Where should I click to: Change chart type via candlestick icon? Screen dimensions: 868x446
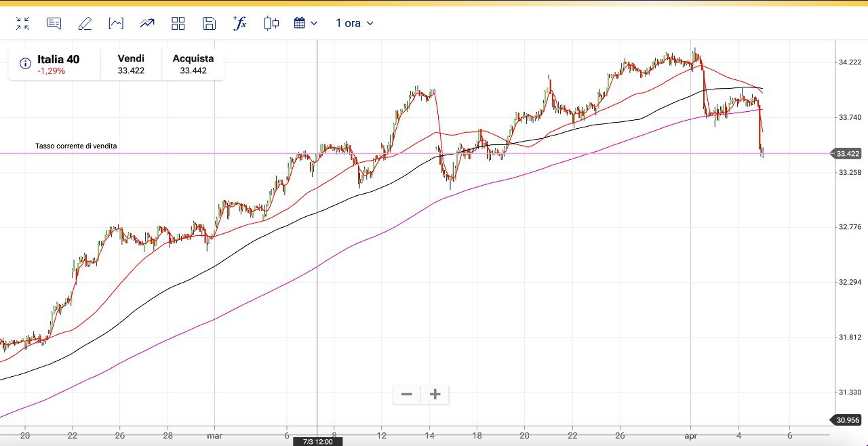(x=271, y=24)
